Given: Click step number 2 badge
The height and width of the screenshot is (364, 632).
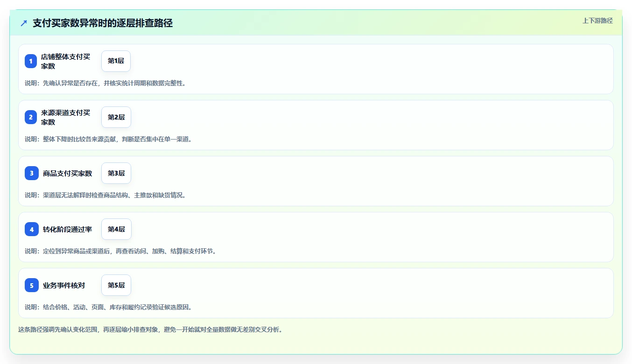Looking at the screenshot, I should coord(31,117).
